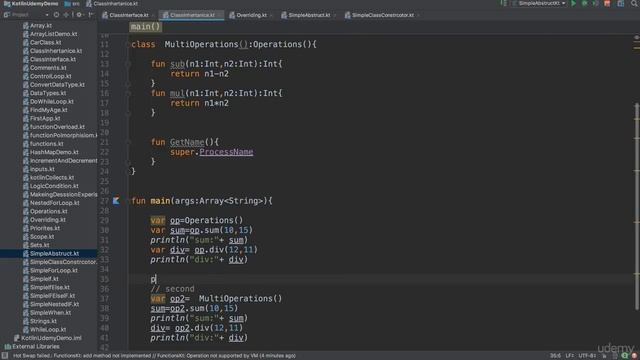The height and width of the screenshot is (360, 640).
Task: Open functionOverload.kt file
Action: [53, 127]
